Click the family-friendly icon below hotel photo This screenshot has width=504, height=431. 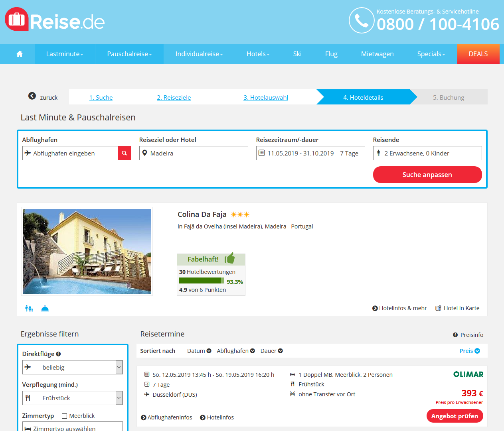(x=29, y=308)
